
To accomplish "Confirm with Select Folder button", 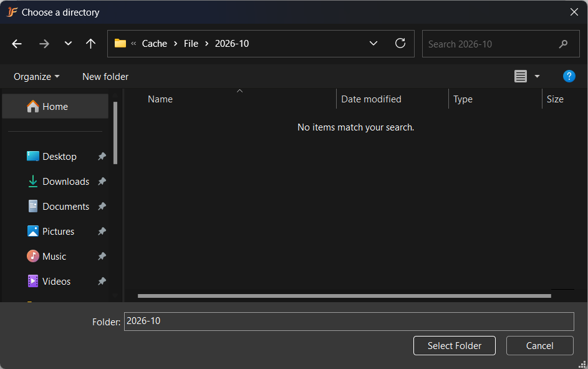I will pos(454,345).
